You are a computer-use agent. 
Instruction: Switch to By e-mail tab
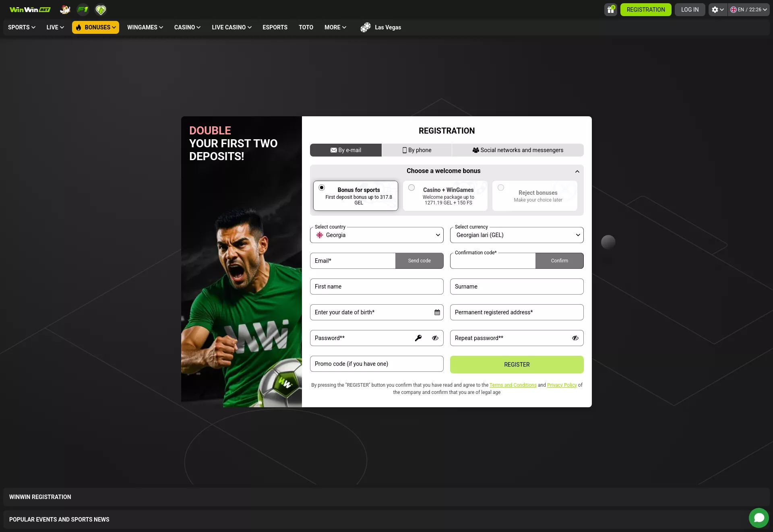click(x=346, y=150)
